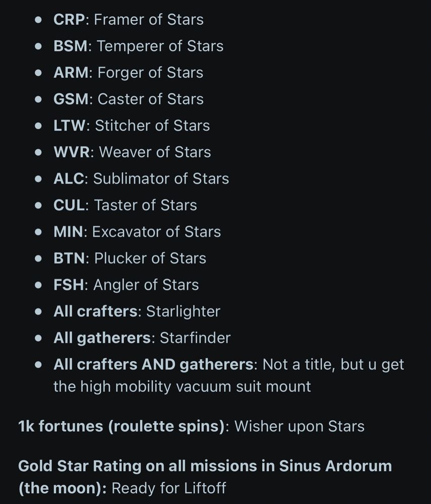Image resolution: width=431 pixels, height=504 pixels.
Task: Click the ARM Forger of Stars text
Action: tap(128, 72)
